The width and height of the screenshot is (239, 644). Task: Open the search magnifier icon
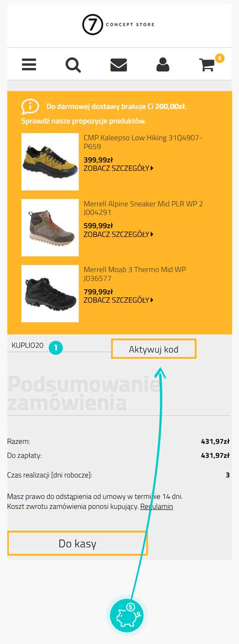click(73, 65)
